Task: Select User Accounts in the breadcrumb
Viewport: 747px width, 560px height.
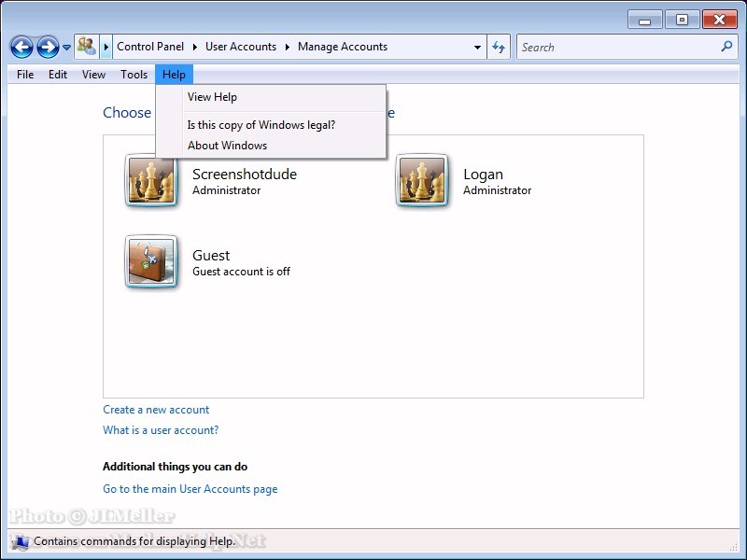Action: [x=241, y=47]
